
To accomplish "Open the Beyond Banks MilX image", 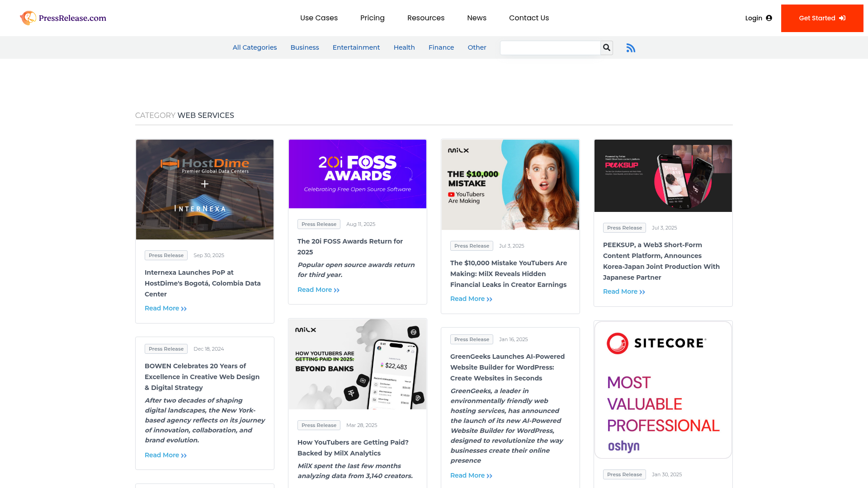I will pyautogui.click(x=358, y=364).
